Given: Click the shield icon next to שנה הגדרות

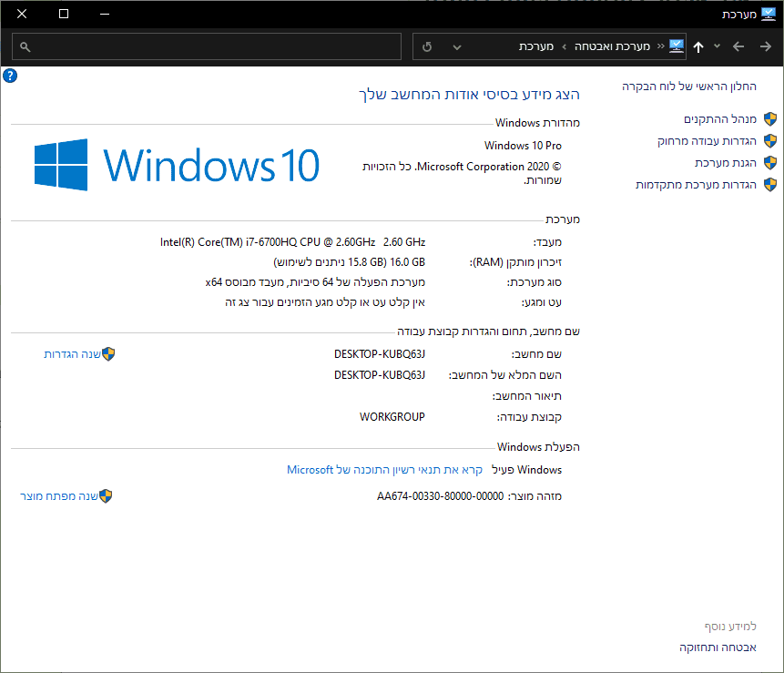Looking at the screenshot, I should coord(108,354).
